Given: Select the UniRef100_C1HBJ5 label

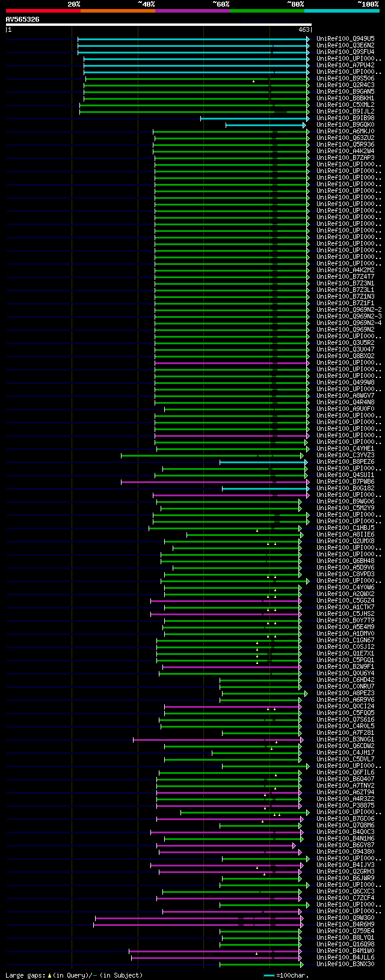Looking at the screenshot, I should click(345, 528).
